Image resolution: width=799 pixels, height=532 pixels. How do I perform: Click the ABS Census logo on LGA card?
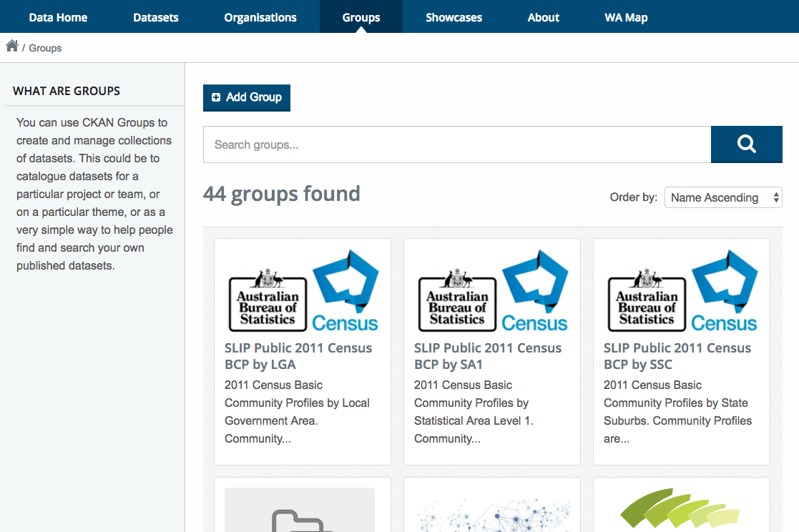(303, 290)
